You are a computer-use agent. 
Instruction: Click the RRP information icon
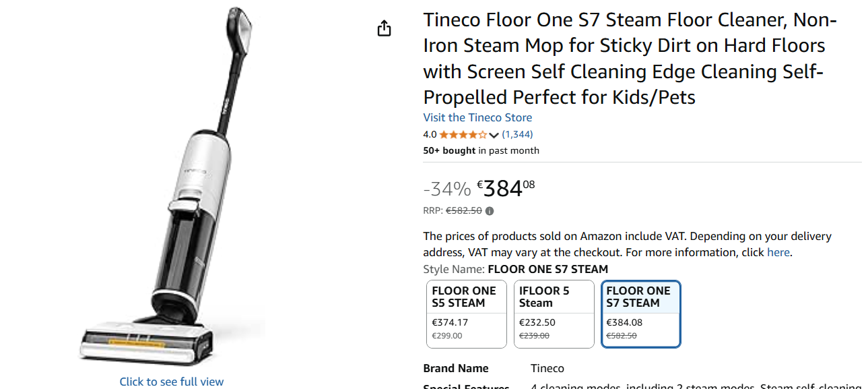(490, 211)
